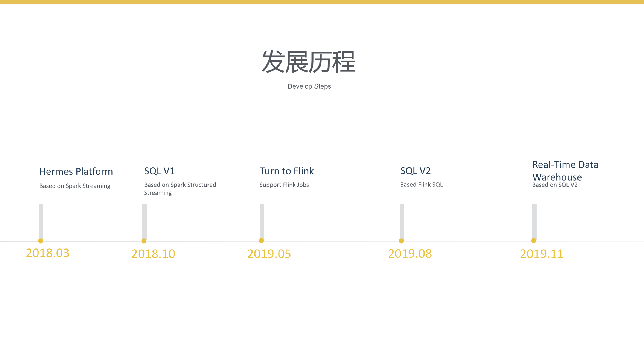Select the 2019.08 date label
The image size is (644, 362).
(410, 254)
